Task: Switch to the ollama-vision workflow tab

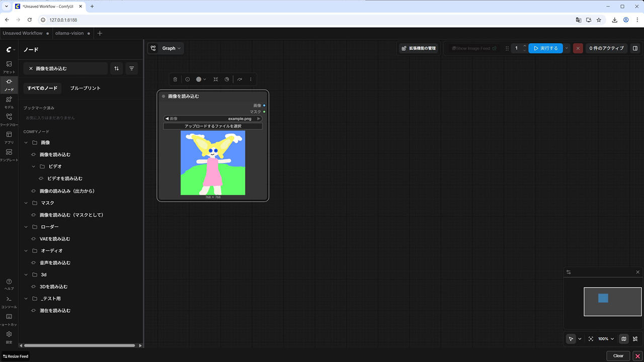Action: tap(69, 33)
